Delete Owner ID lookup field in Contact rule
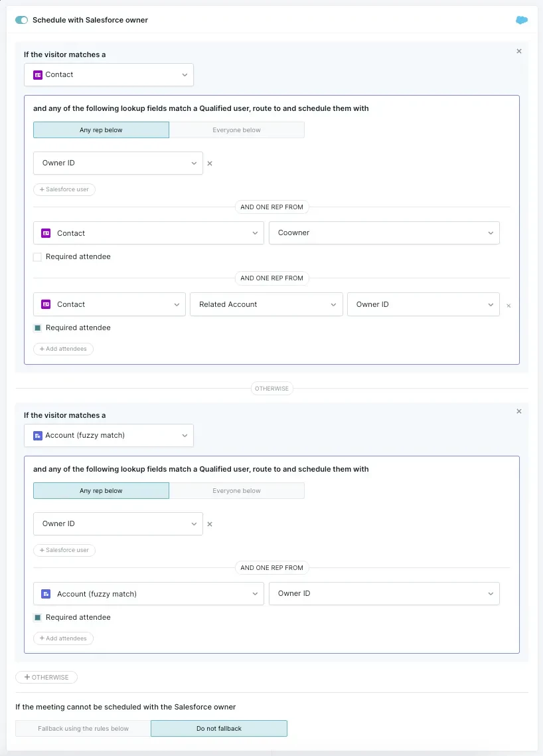Image resolution: width=543 pixels, height=756 pixels. click(210, 163)
